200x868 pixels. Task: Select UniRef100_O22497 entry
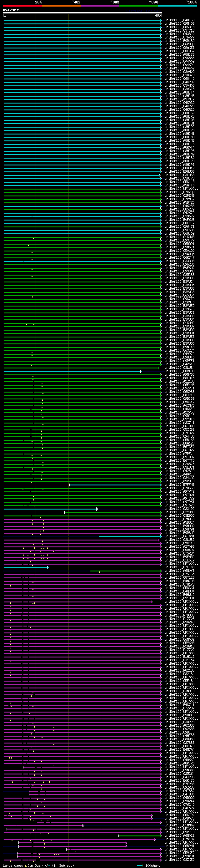click(179, 509)
